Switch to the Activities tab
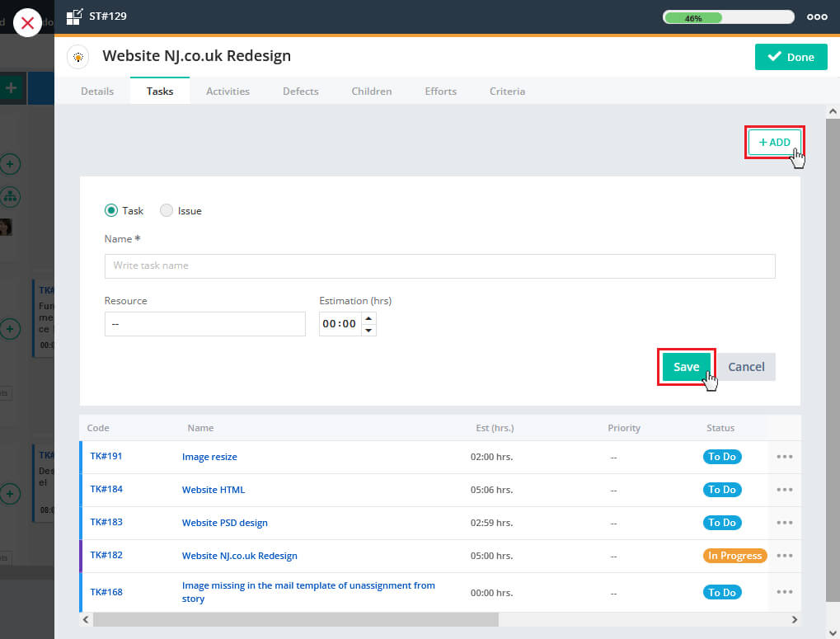This screenshot has width=840, height=639. click(228, 92)
